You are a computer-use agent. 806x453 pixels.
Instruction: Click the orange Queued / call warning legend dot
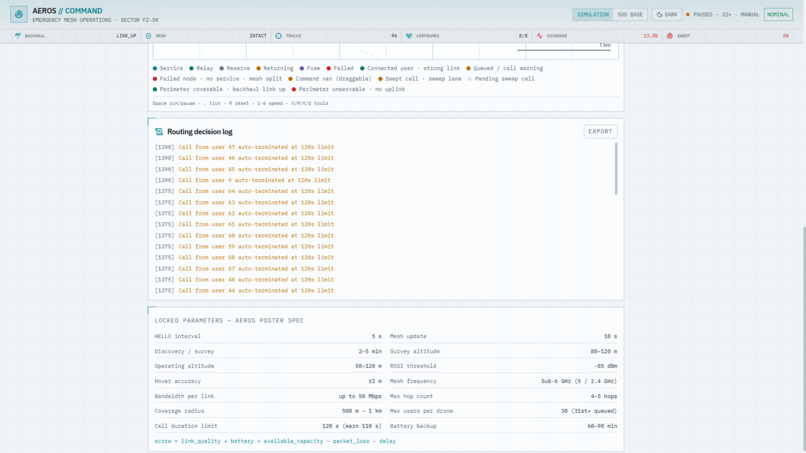[x=468, y=68]
